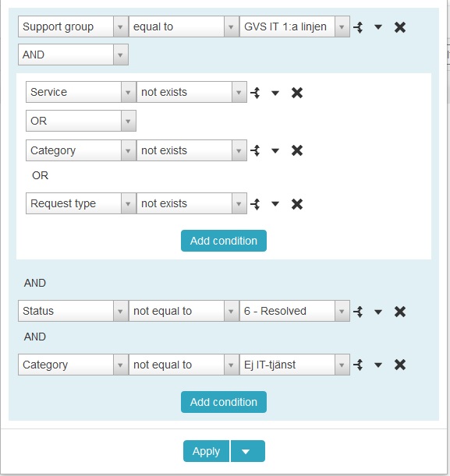Open the GVS IT 1:a linjen value dropdown

[x=295, y=26]
